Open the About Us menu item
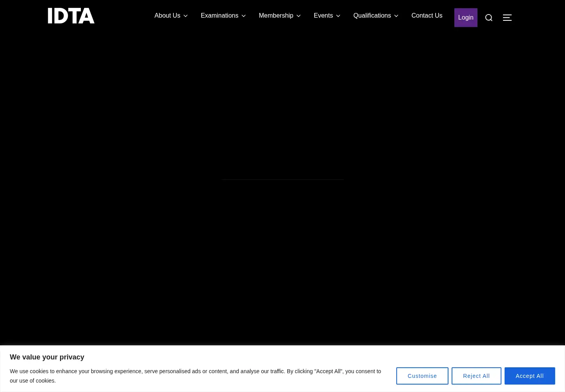 (x=167, y=16)
